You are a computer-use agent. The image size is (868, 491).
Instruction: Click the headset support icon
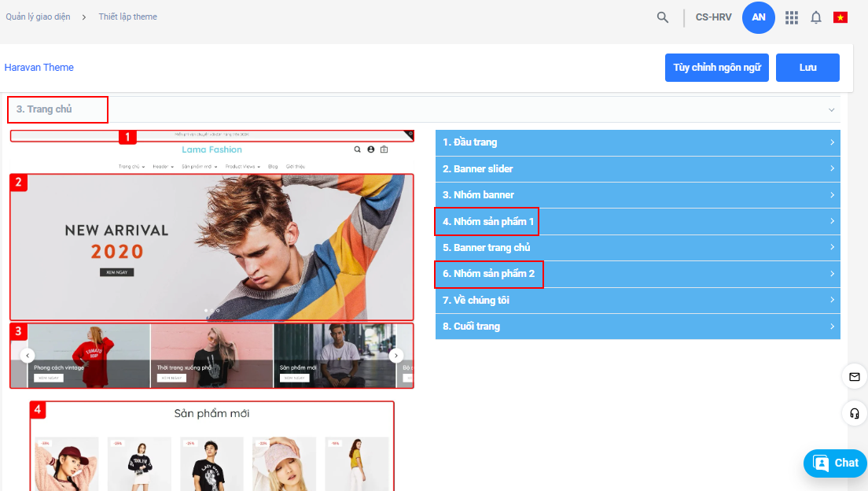854,412
